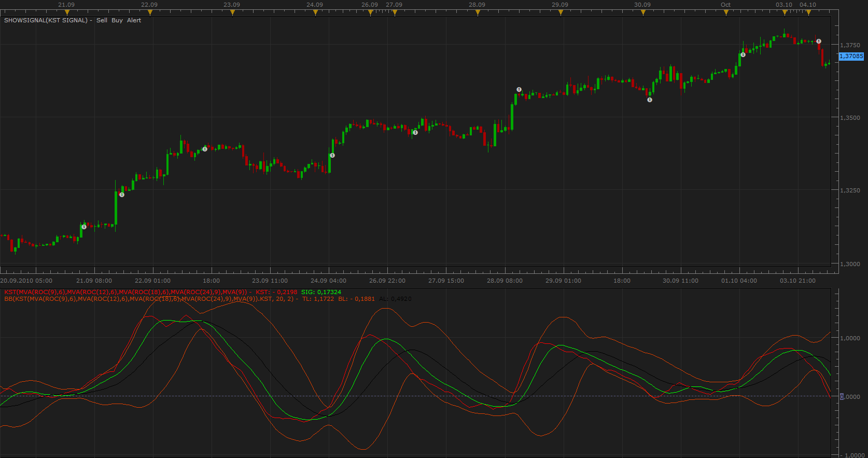Select the signal circle on the 01.10 rally candle

click(743, 54)
